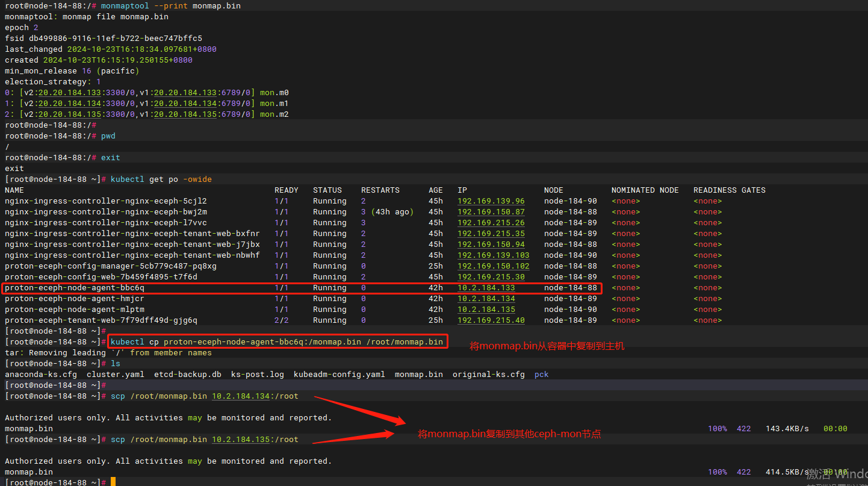Click the underlined IP 192.169.215.30
This screenshot has height=486, width=868.
[491, 277]
